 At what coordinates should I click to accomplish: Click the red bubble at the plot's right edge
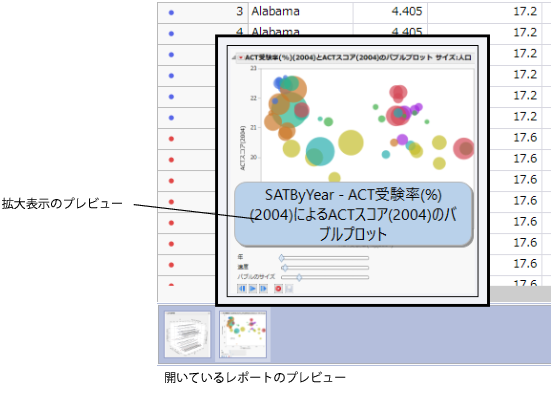point(464,148)
